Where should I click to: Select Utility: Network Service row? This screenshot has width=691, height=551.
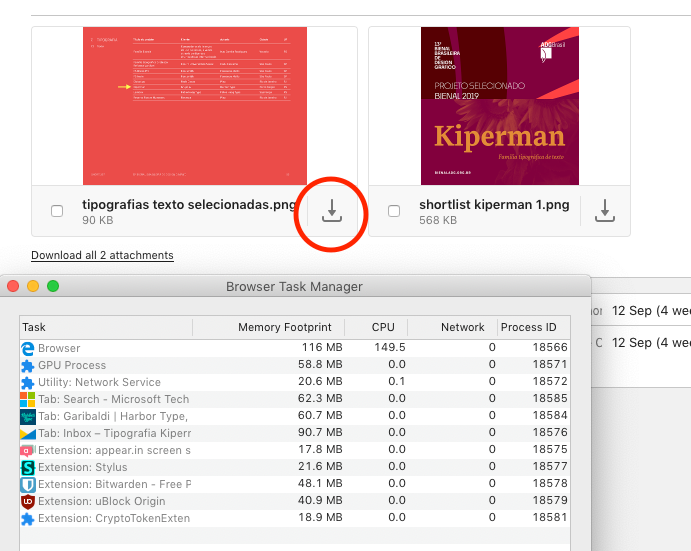(295, 382)
